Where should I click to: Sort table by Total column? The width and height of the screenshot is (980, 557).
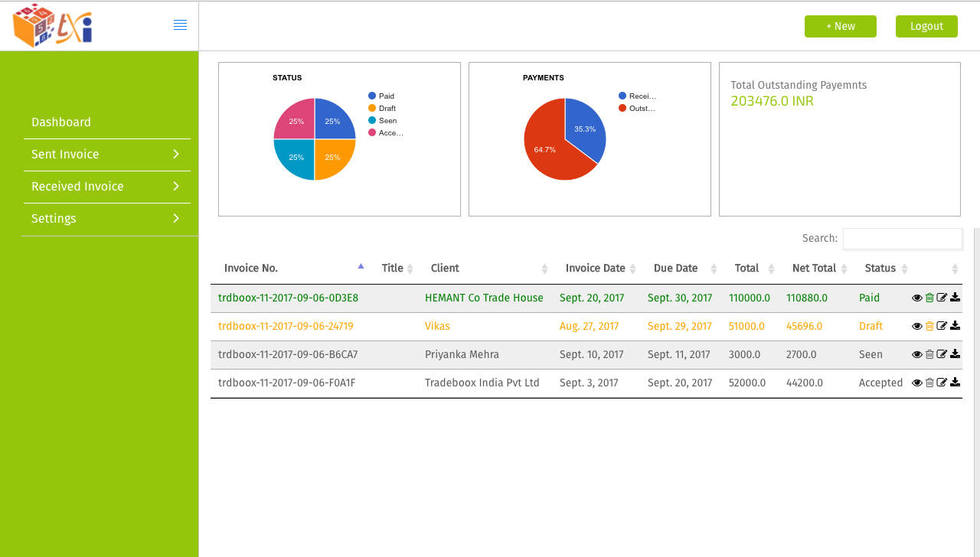(750, 269)
